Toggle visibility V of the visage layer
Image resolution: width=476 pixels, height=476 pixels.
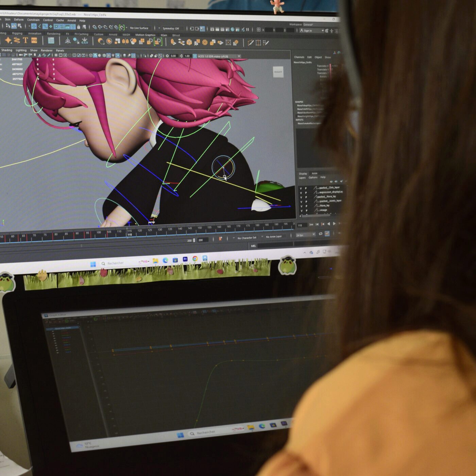coord(301,211)
